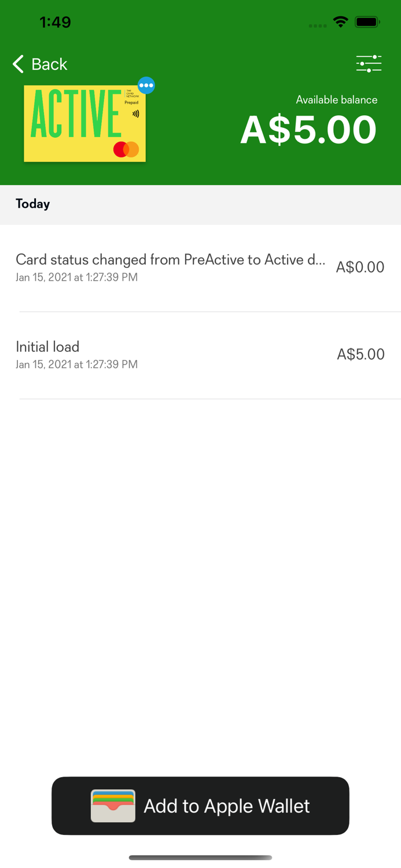Tap the truncated transaction title to expand it
This screenshot has height=868, width=401.
(171, 260)
